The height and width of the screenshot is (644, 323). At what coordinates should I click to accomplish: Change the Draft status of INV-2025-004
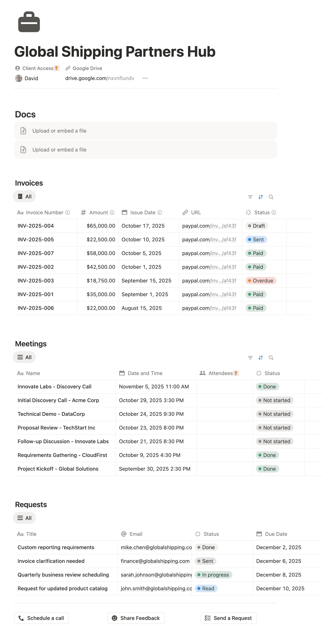point(257,226)
